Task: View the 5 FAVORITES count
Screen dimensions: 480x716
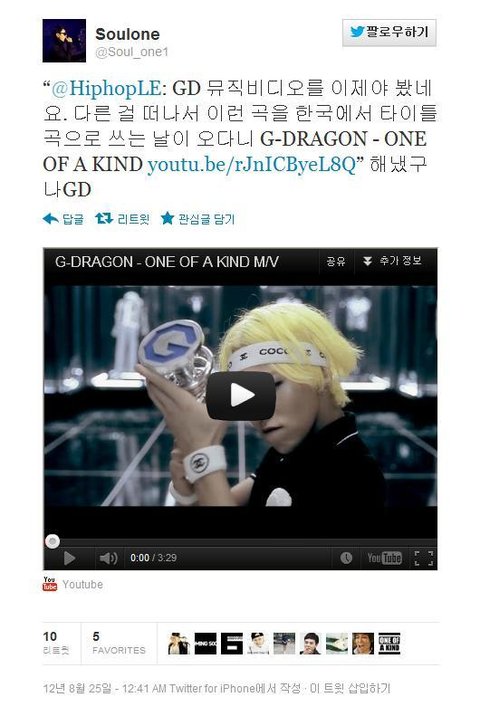Action: click(x=119, y=643)
